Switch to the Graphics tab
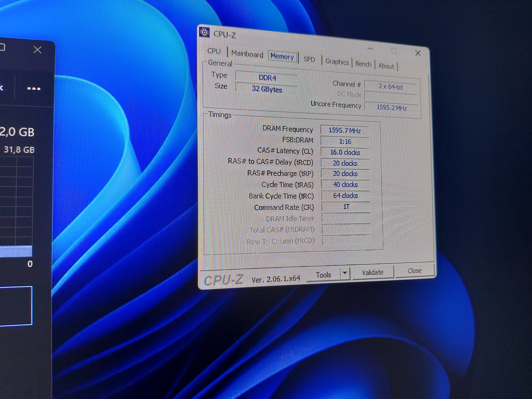 337,62
